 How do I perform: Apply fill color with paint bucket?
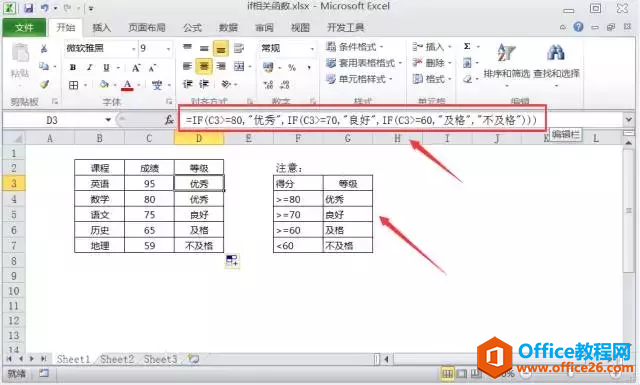104,85
